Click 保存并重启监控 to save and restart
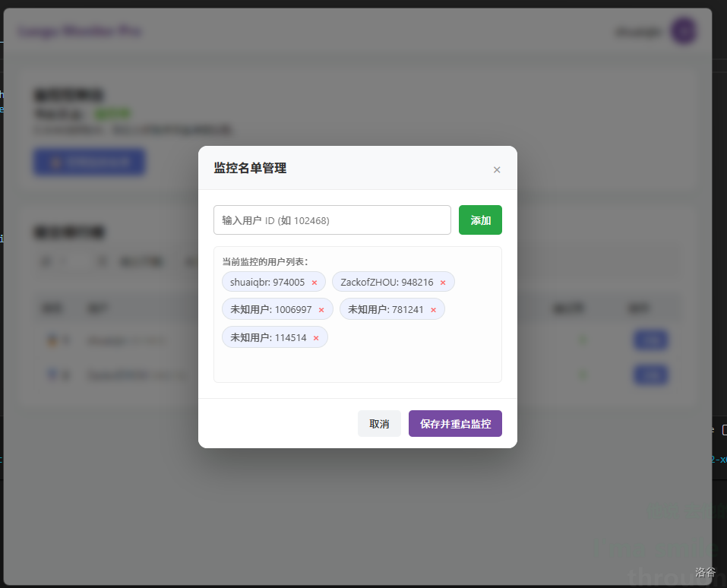Image resolution: width=727 pixels, height=588 pixels. 455,424
